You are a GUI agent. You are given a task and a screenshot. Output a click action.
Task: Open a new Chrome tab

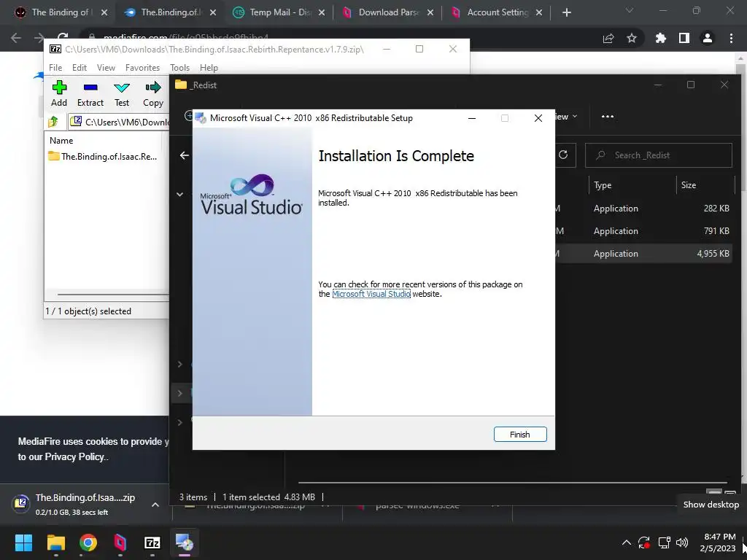(566, 12)
